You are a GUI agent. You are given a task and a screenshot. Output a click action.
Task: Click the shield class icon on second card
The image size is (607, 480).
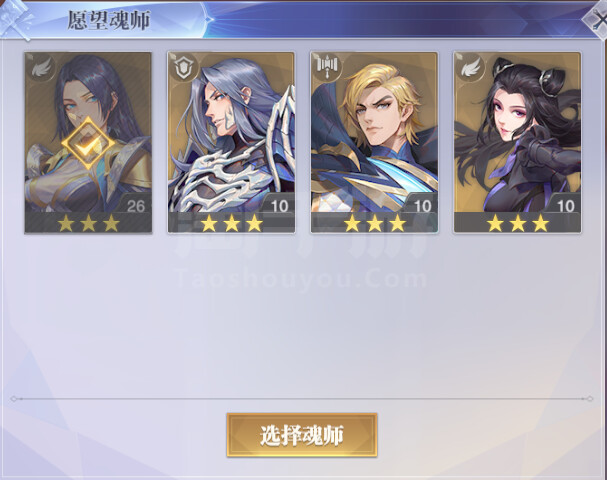pyautogui.click(x=183, y=69)
